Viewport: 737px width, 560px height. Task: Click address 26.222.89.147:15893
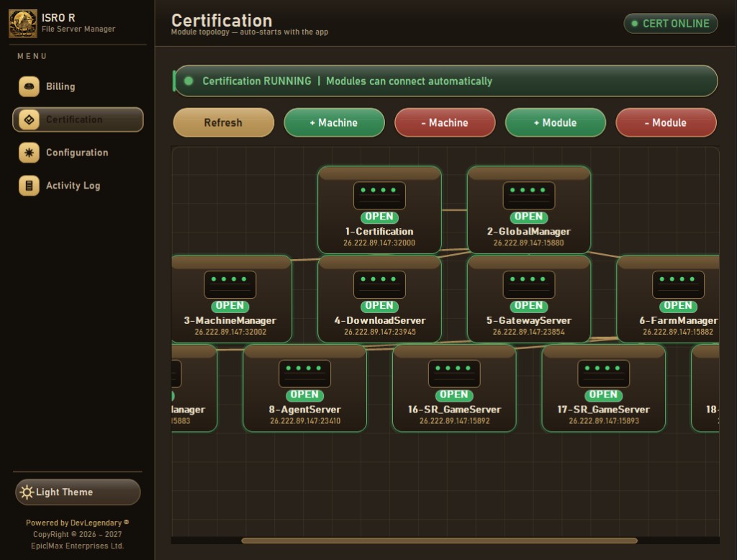point(604,421)
